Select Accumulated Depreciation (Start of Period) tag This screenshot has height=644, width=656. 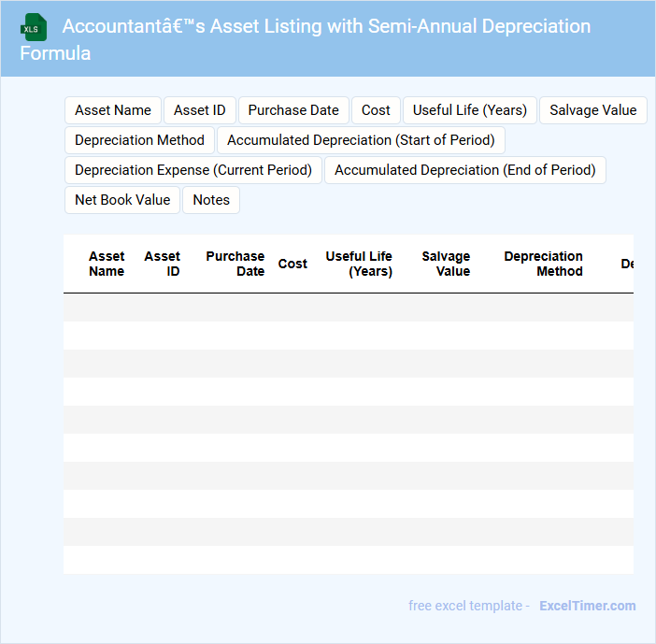[361, 140]
